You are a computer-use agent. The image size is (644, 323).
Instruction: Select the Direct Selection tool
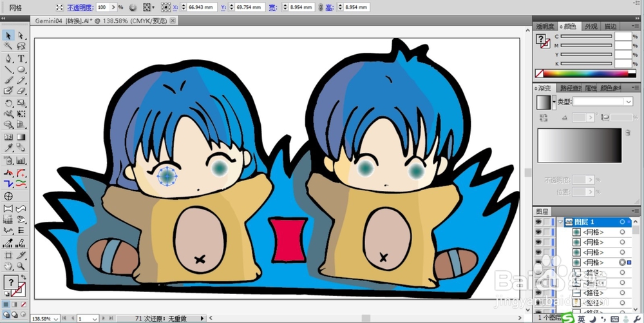point(21,35)
